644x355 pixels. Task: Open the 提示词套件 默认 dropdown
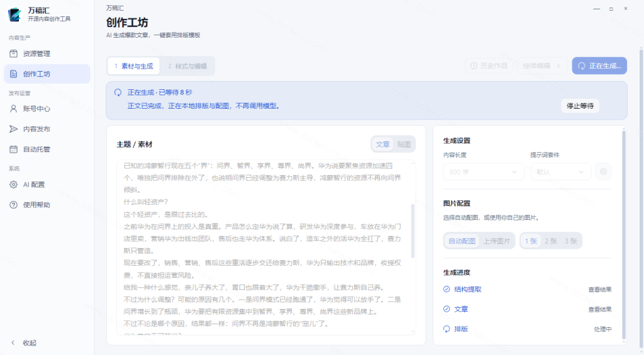tap(560, 172)
